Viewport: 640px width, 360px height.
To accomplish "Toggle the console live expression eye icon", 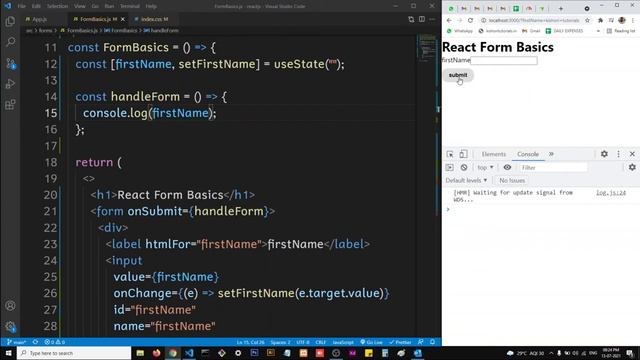I will [x=507, y=167].
